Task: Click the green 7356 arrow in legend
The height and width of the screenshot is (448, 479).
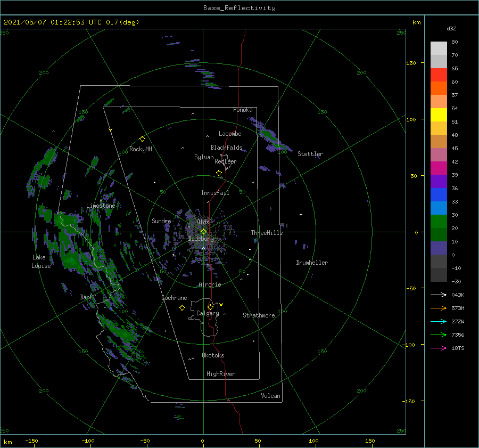Action: pos(439,335)
